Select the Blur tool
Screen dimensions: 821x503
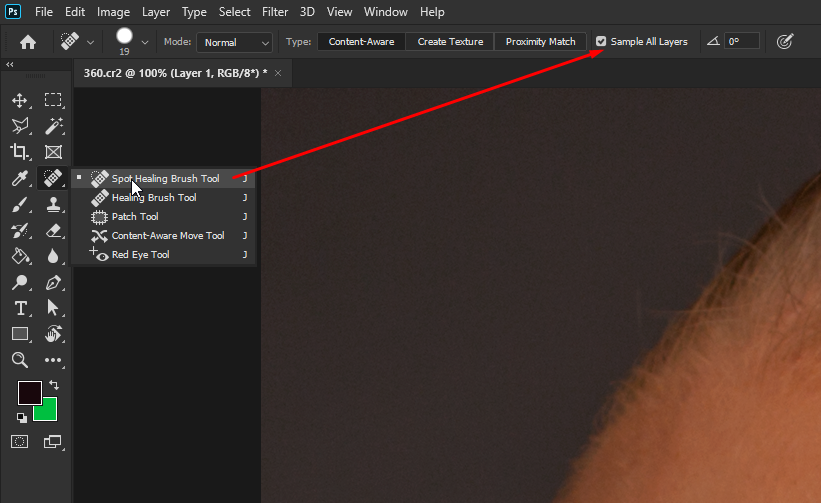(53, 256)
